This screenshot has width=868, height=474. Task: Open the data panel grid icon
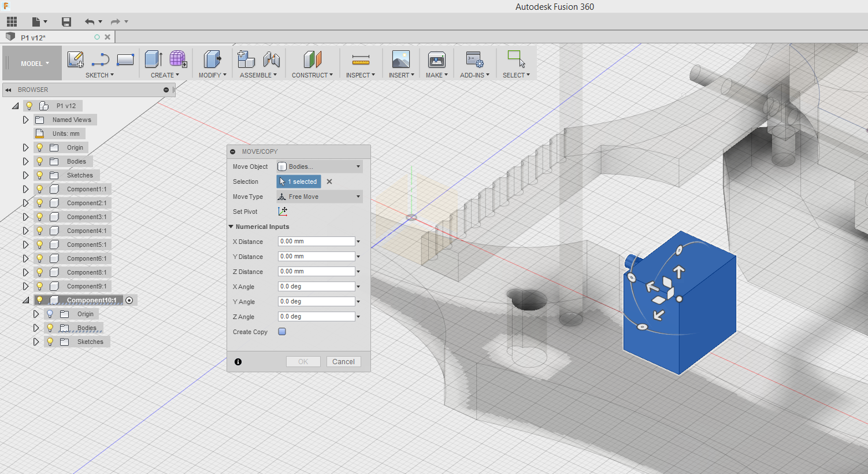[12, 22]
